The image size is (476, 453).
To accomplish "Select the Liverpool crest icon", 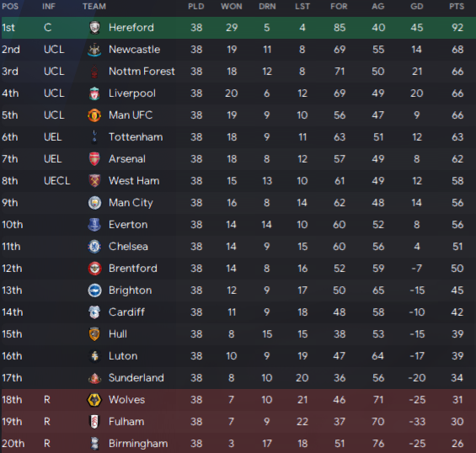I will click(94, 93).
